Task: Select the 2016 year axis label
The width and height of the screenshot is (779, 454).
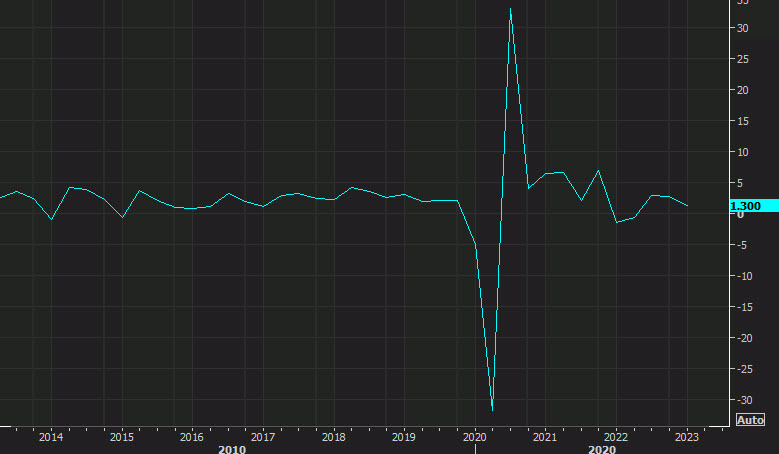Action: (x=192, y=437)
